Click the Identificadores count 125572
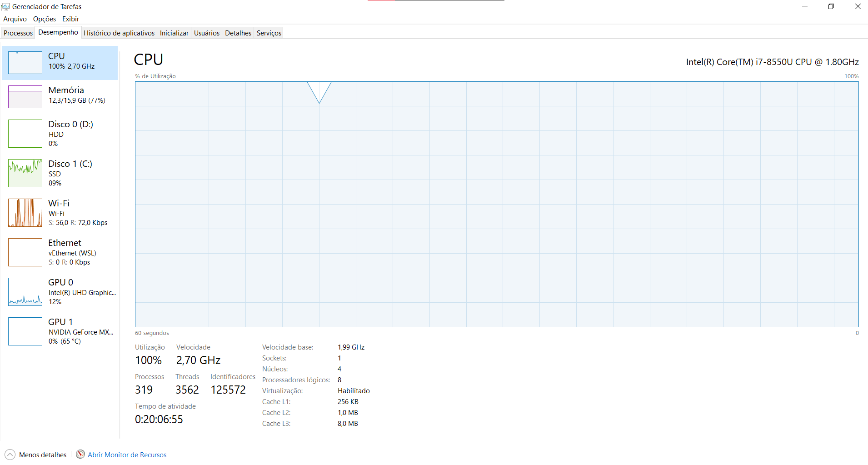Viewport: 868px width, 465px height. pos(228,390)
